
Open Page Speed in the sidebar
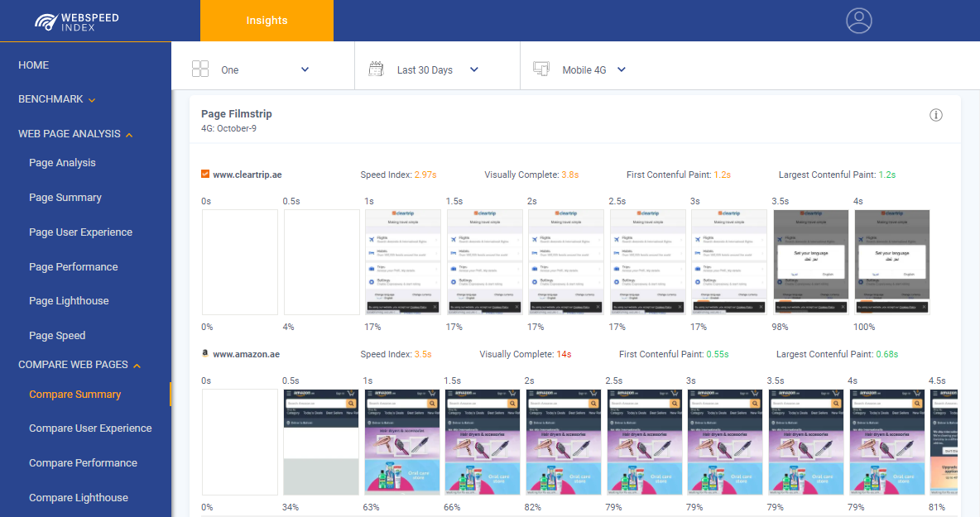[57, 335]
